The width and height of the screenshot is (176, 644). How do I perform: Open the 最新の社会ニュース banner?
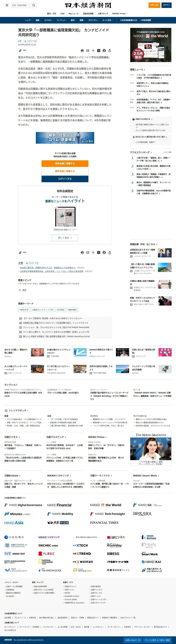point(65,138)
